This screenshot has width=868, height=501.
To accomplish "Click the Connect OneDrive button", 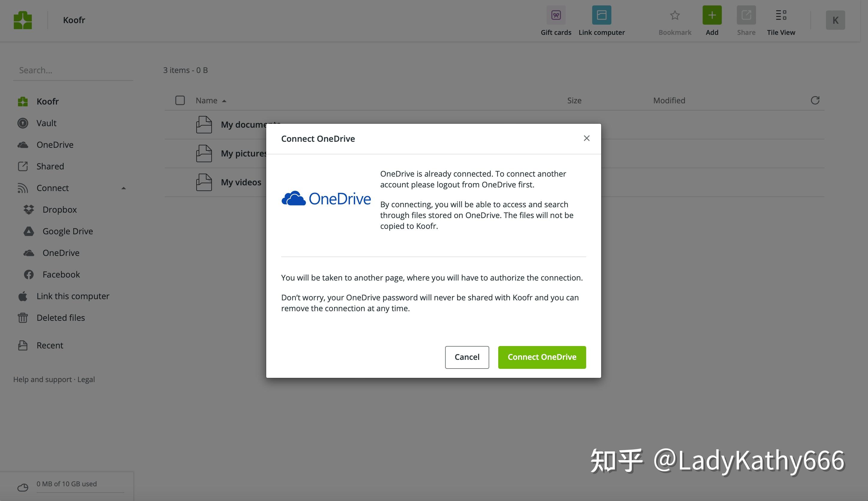I will coord(541,357).
